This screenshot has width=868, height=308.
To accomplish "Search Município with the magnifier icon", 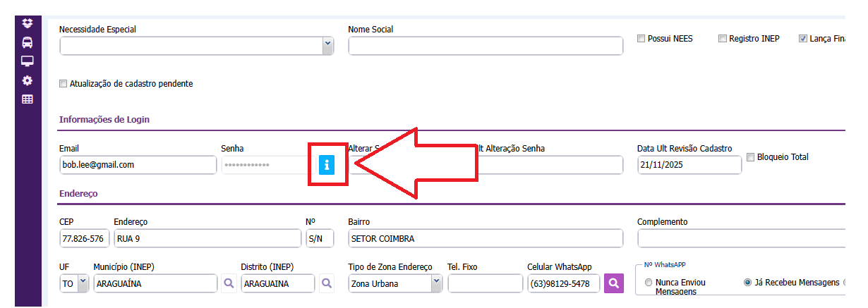I will pyautogui.click(x=228, y=283).
